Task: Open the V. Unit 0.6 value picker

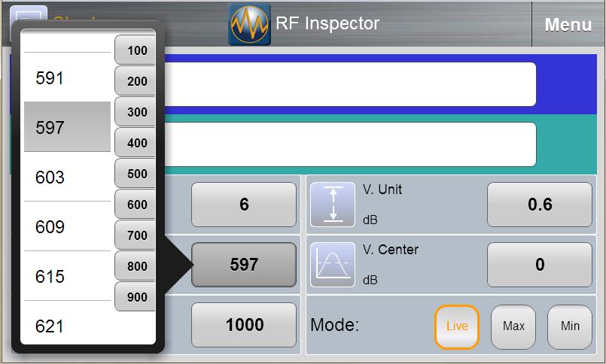Action: click(539, 205)
